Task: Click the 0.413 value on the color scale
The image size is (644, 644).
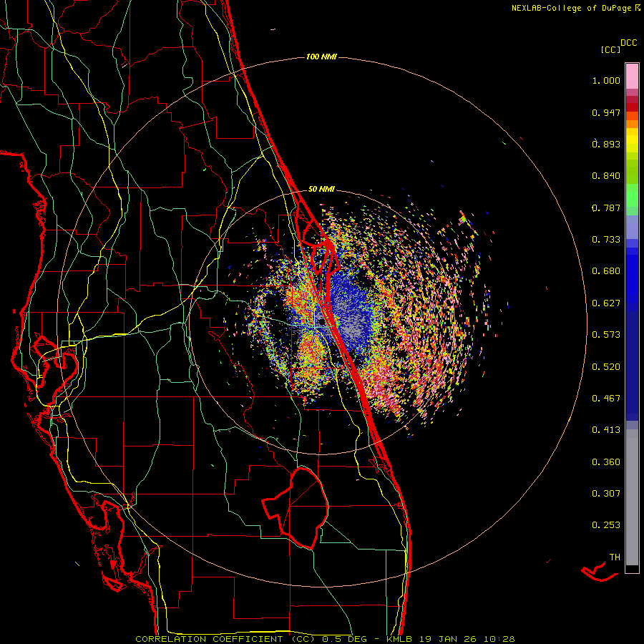Action: tap(606, 430)
